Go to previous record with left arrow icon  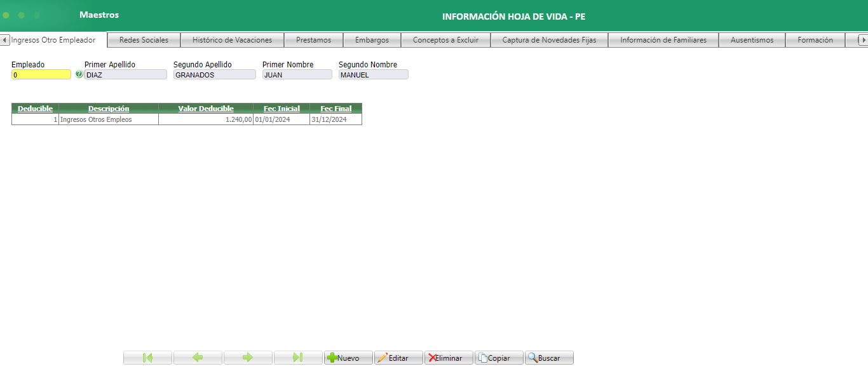[198, 358]
